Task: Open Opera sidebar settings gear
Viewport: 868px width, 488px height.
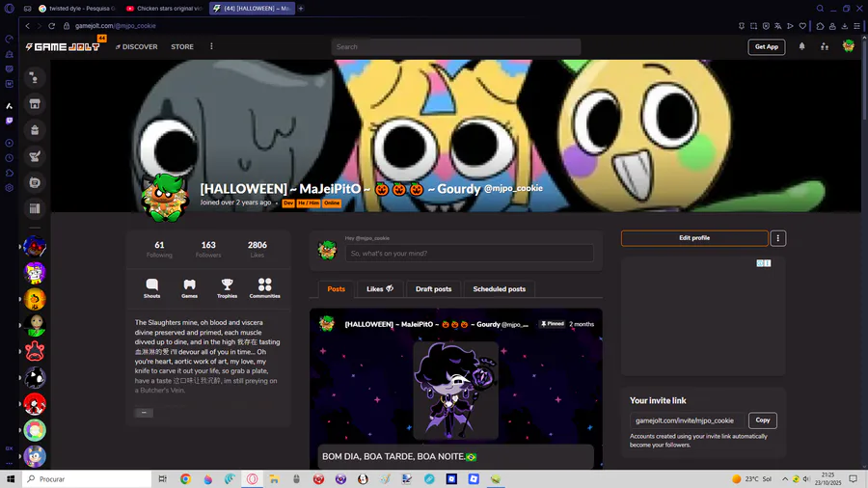Action: [x=9, y=188]
